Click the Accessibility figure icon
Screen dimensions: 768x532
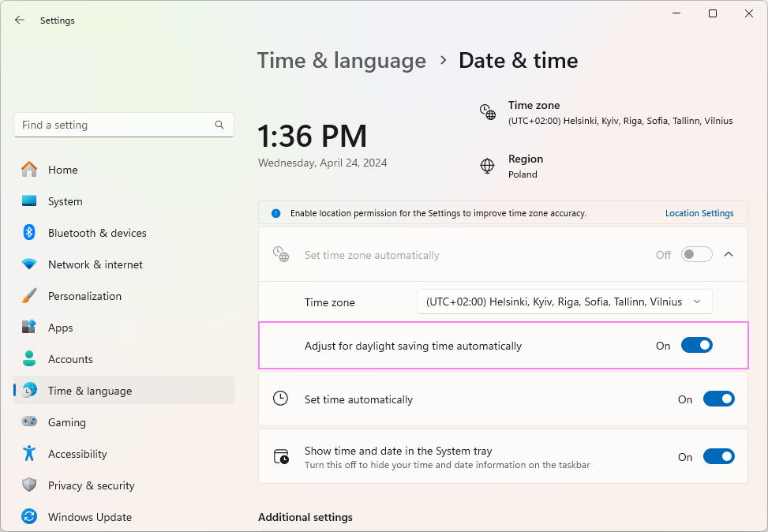click(29, 454)
